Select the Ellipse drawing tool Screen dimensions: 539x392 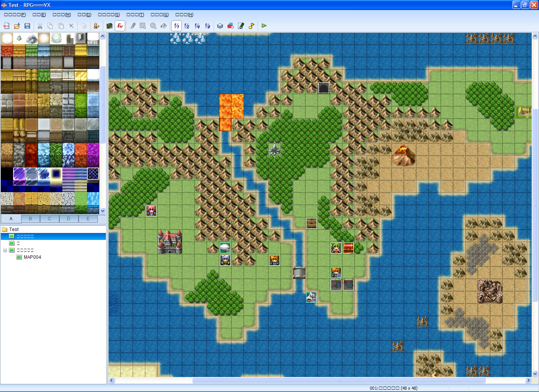[x=153, y=26]
